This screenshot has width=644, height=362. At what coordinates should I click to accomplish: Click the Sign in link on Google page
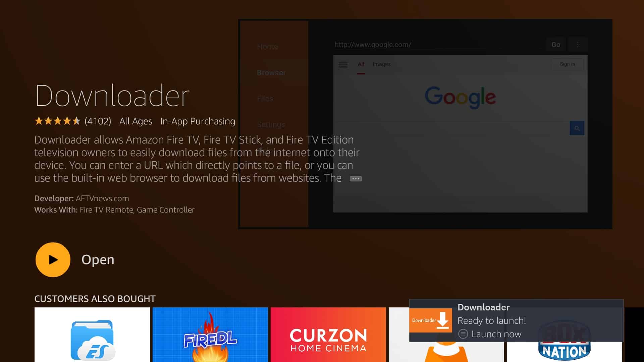567,64
